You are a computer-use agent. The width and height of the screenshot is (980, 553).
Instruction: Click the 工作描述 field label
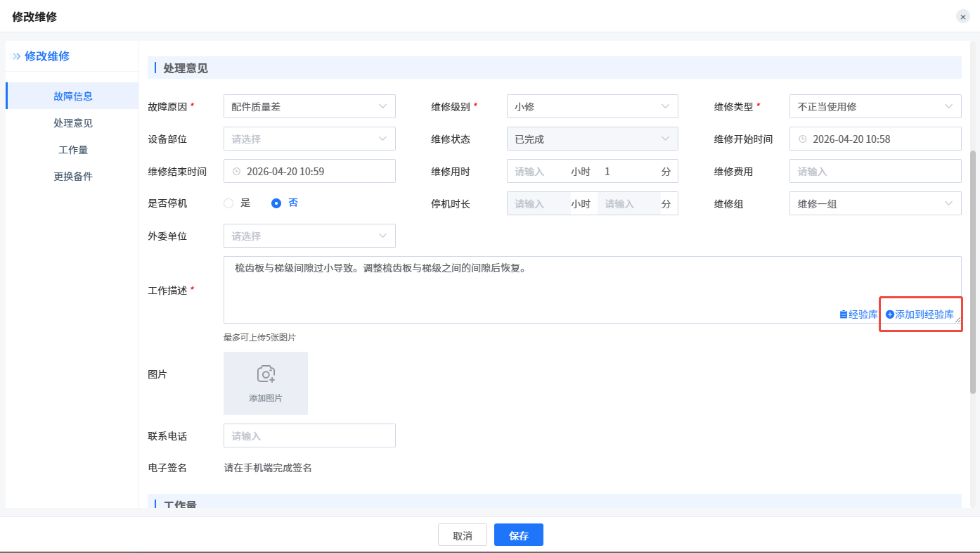167,291
